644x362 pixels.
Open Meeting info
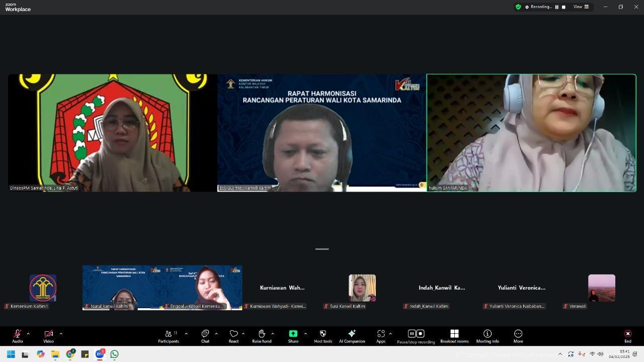click(x=488, y=336)
